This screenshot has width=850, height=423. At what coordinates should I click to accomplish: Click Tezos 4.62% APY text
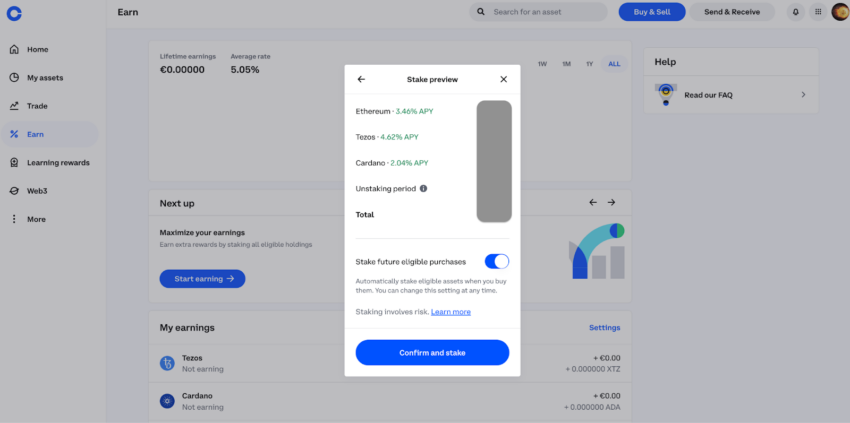(x=387, y=137)
